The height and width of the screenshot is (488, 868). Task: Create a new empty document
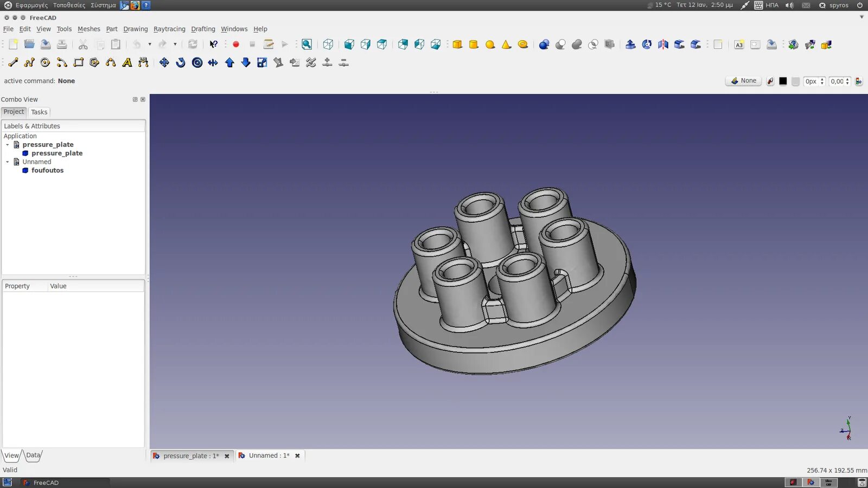coord(13,44)
